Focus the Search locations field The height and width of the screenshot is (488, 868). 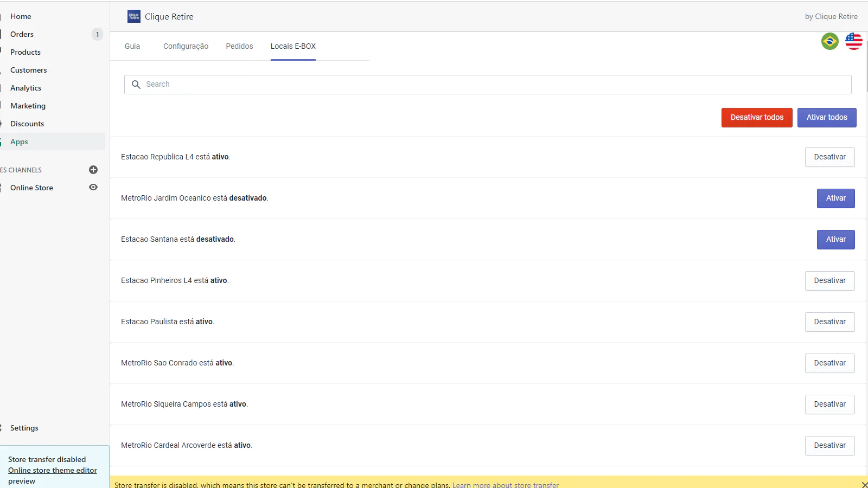(x=488, y=85)
